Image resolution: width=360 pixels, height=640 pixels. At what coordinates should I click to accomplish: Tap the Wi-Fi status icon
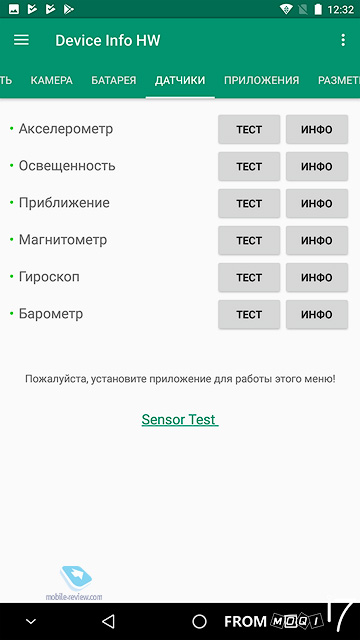tap(286, 9)
